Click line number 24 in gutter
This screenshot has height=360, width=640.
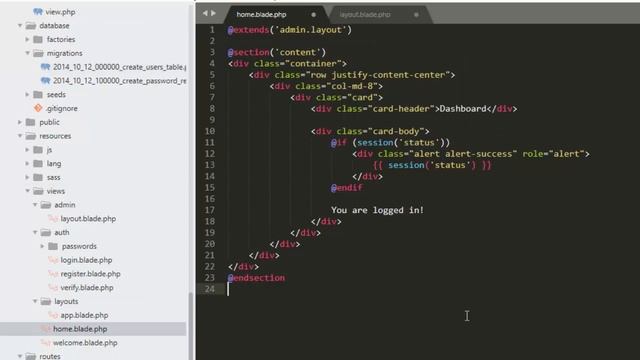coord(209,289)
